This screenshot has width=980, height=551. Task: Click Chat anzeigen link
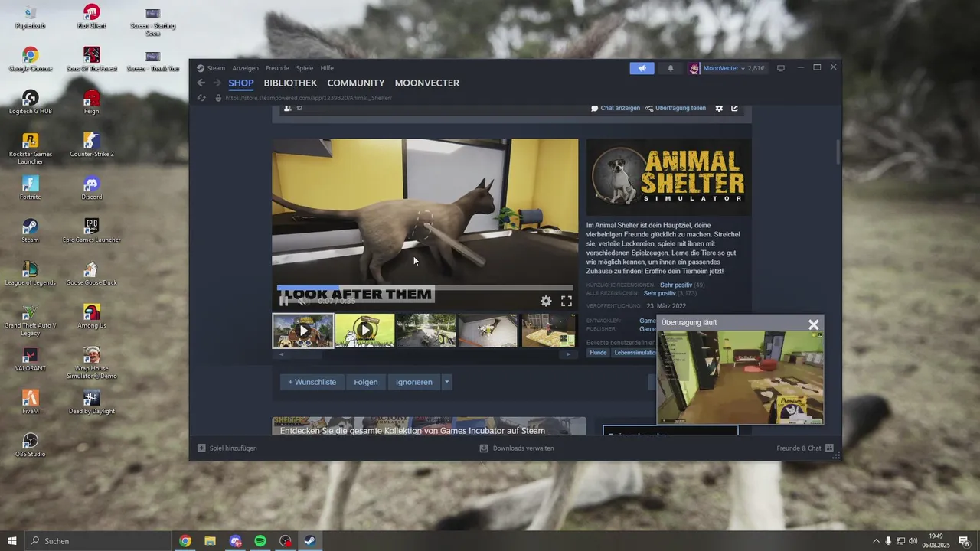(616, 109)
